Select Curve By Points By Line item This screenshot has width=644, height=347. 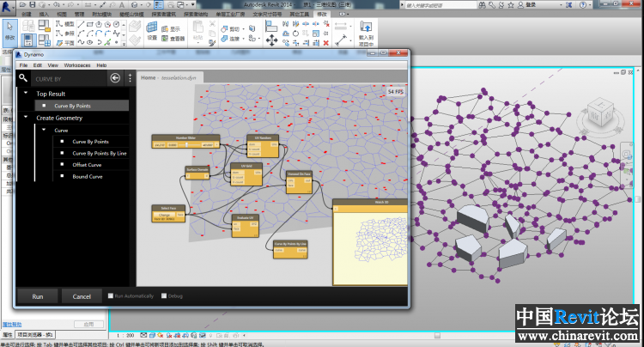point(99,153)
